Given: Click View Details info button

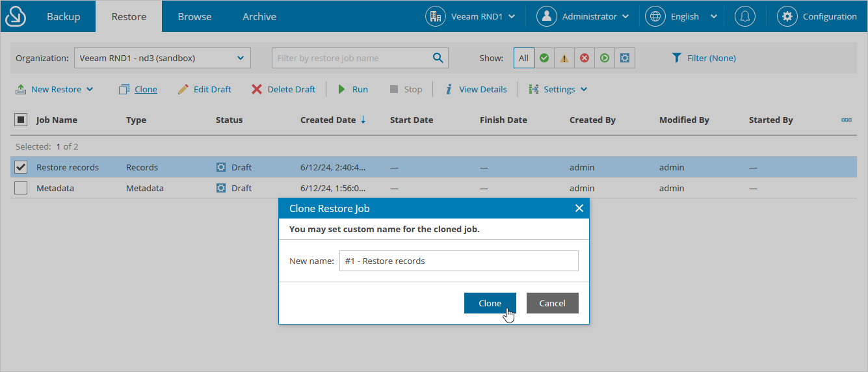Looking at the screenshot, I should 476,89.
